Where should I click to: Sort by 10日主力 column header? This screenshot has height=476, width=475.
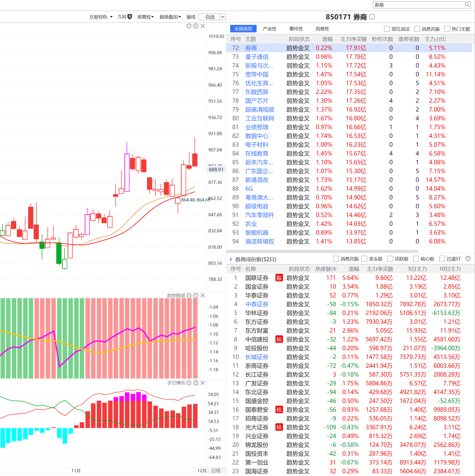[450, 269]
